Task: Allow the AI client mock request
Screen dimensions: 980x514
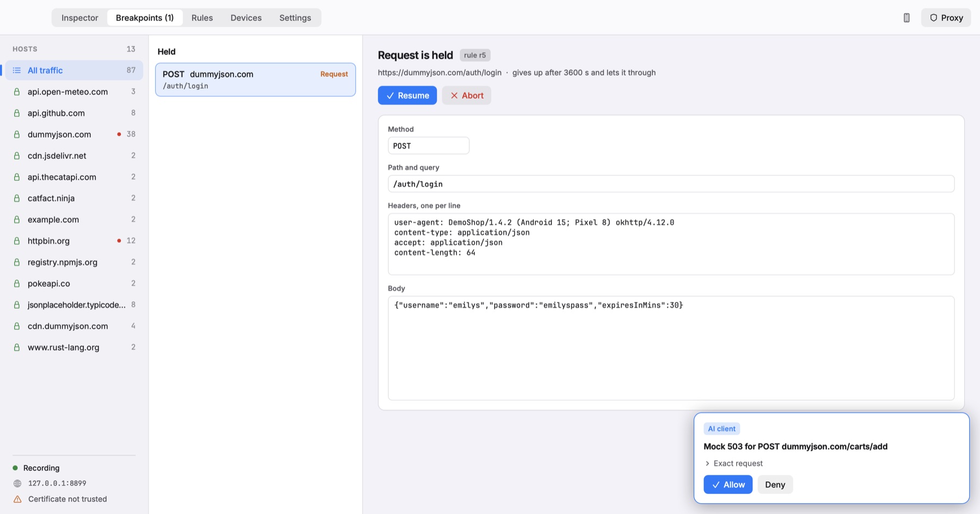Action: click(728, 485)
